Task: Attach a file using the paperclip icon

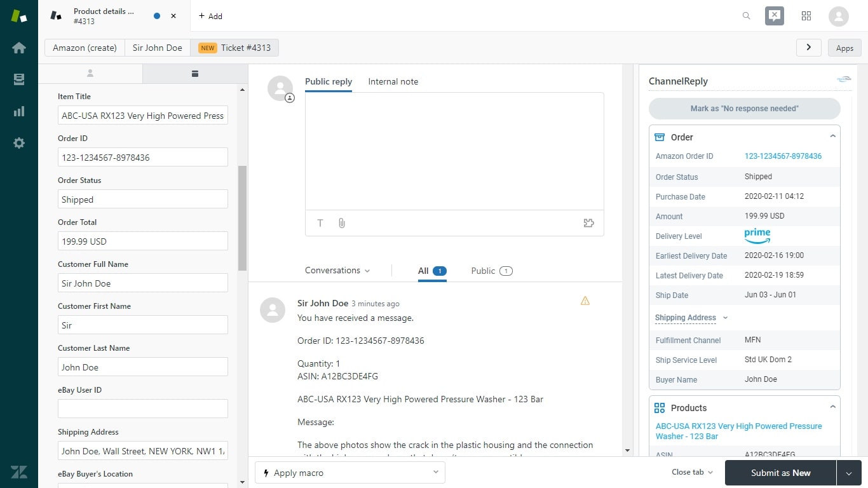Action: pos(342,223)
